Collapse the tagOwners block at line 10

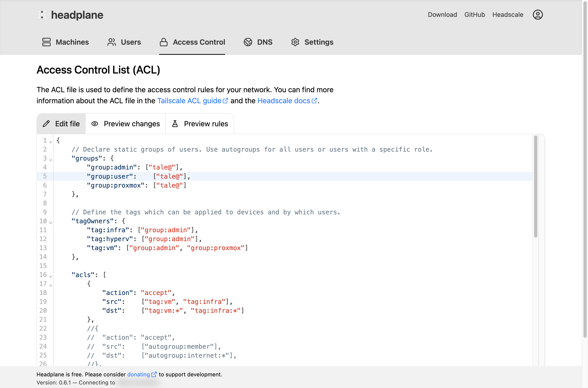pos(51,222)
